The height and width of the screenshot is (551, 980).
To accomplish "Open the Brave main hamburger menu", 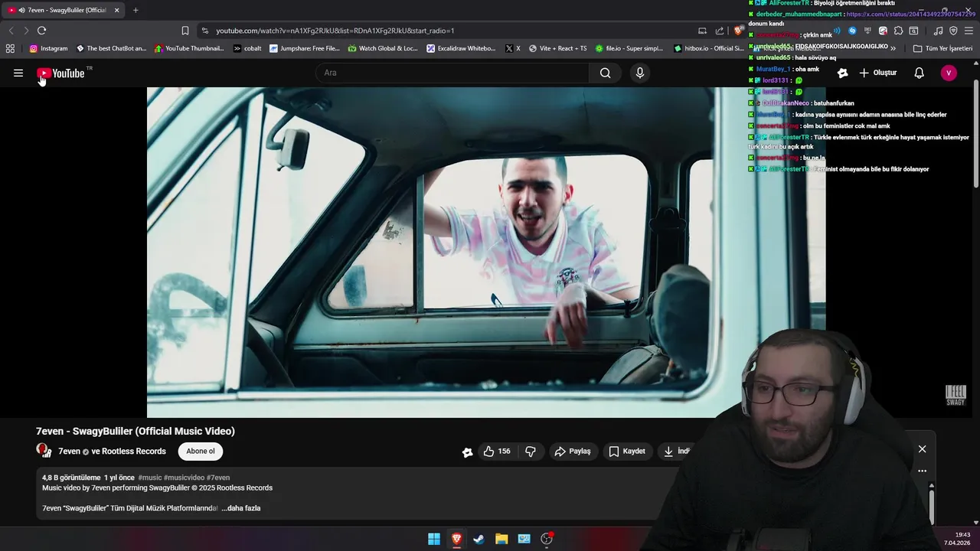I will [x=969, y=31].
